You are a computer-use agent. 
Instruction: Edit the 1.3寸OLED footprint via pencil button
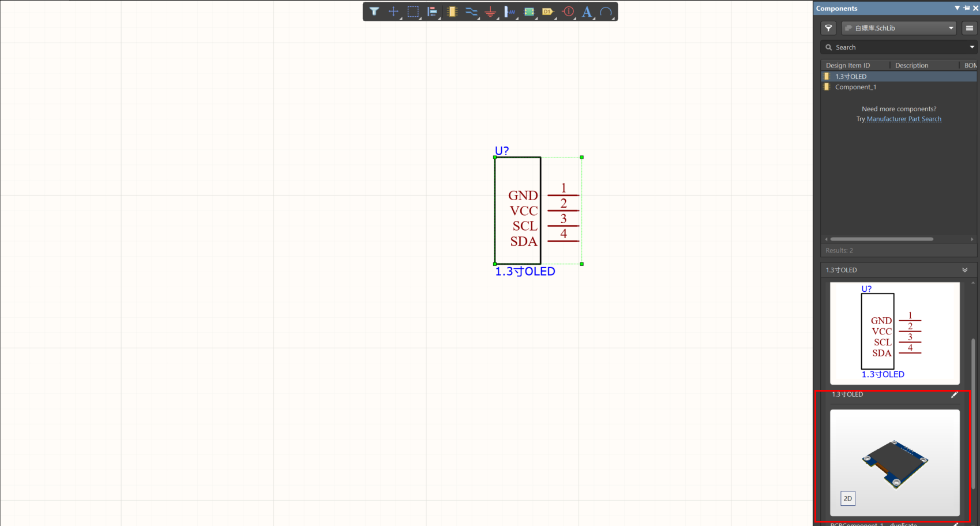(955, 394)
